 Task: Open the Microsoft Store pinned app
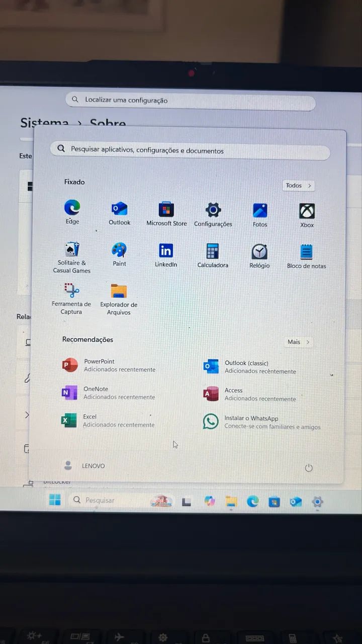166,214
